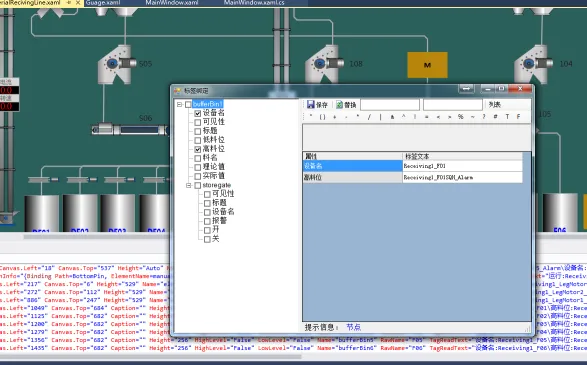The width and height of the screenshot is (587, 365).
Task: Click the first text field beside 替换
Action: click(x=390, y=104)
